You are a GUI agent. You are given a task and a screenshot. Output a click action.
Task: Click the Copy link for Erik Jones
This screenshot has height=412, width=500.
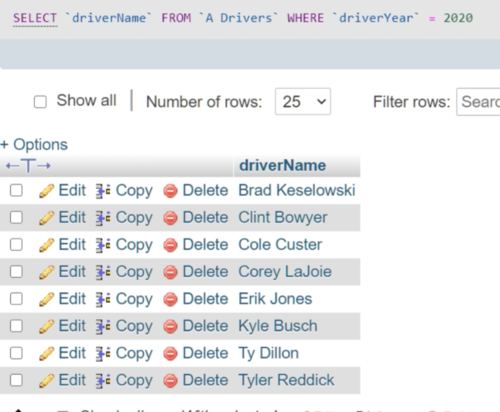coord(134,299)
